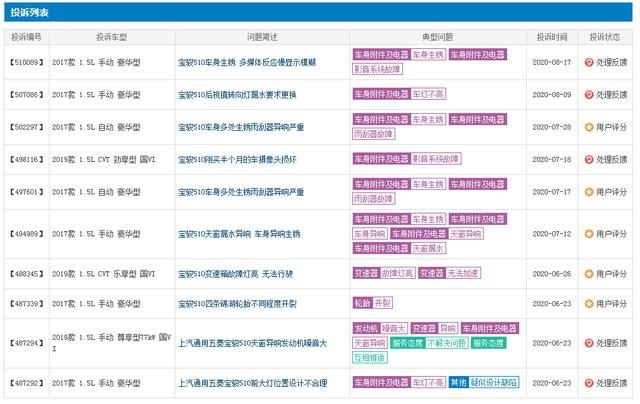Click the 用户评分 status icon for complaint 488345
640x404 pixels.
click(589, 274)
